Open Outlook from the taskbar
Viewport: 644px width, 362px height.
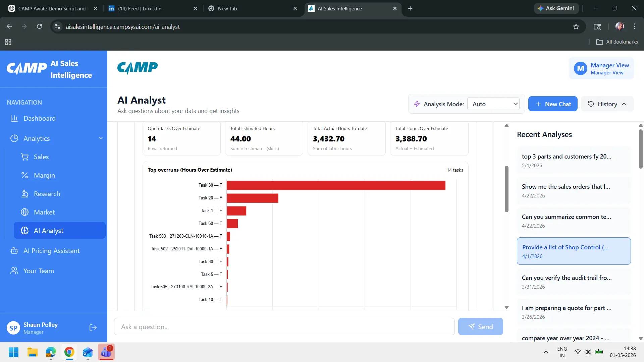pyautogui.click(x=88, y=352)
